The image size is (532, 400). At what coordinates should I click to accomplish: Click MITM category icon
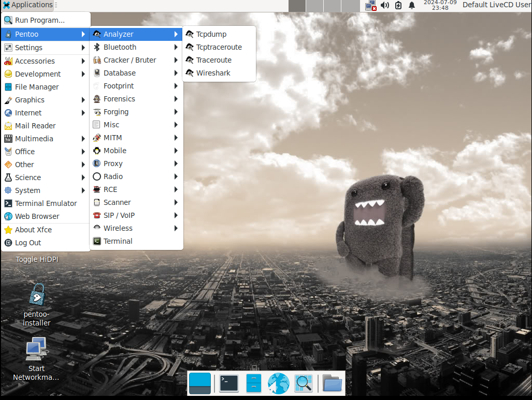(x=97, y=138)
